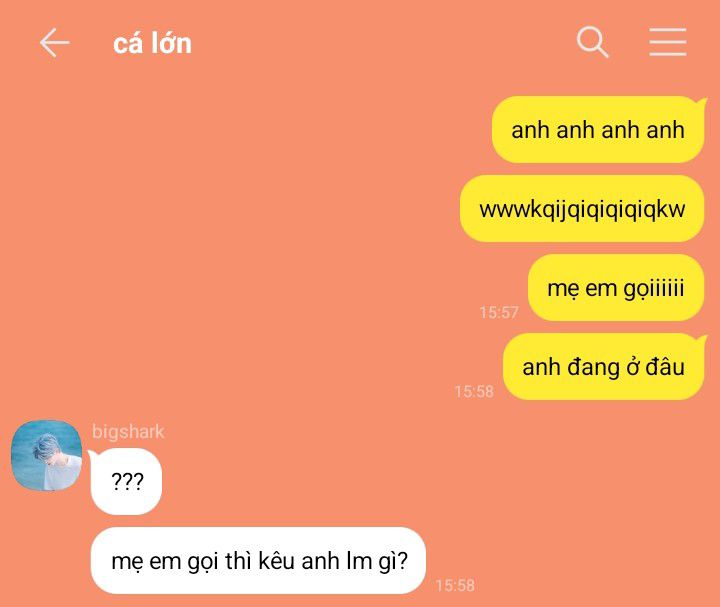Tap the "anh đang ở đâu" message
This screenshot has width=720, height=607.
pos(604,367)
